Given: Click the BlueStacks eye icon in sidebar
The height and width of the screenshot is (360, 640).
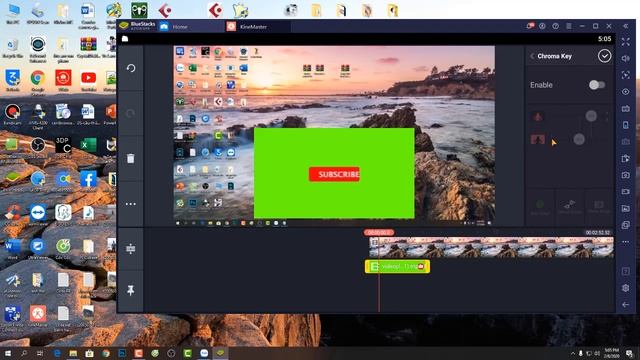Looking at the screenshot, I should point(626,92).
